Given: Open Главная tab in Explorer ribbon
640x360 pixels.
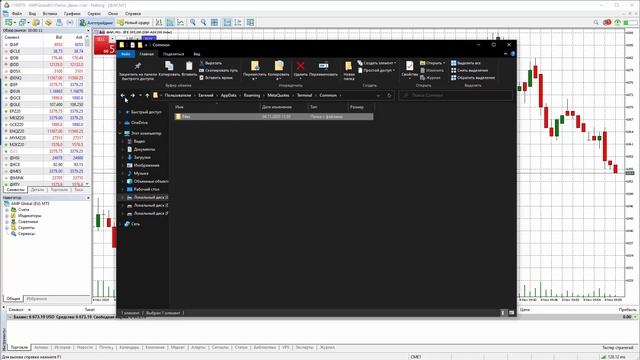Looking at the screenshot, I should pos(147,54).
